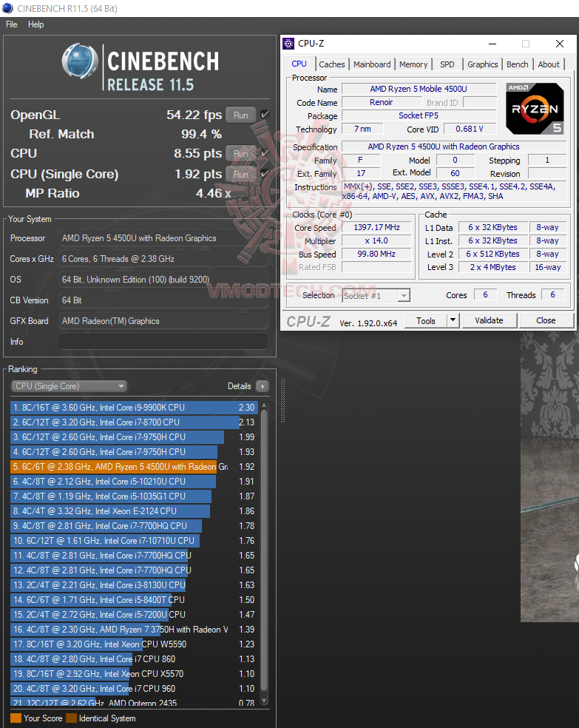Click the AMD Ryzen 5 logo in CPU-Z

(x=535, y=109)
